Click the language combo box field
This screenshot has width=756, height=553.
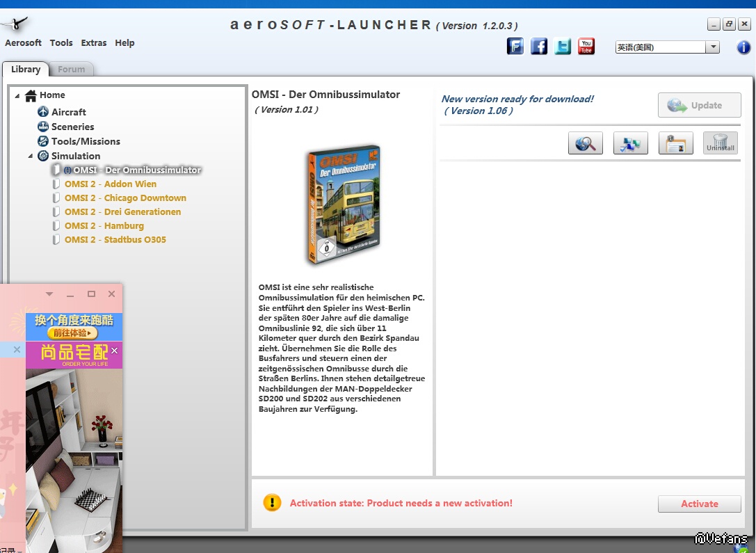pyautogui.click(x=667, y=47)
